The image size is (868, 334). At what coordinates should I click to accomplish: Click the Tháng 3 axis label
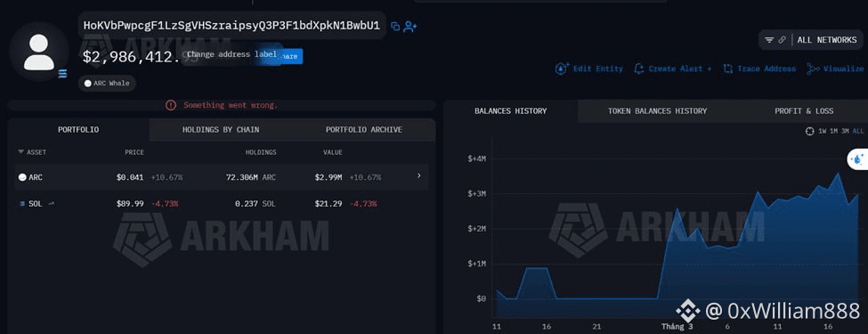tap(677, 327)
